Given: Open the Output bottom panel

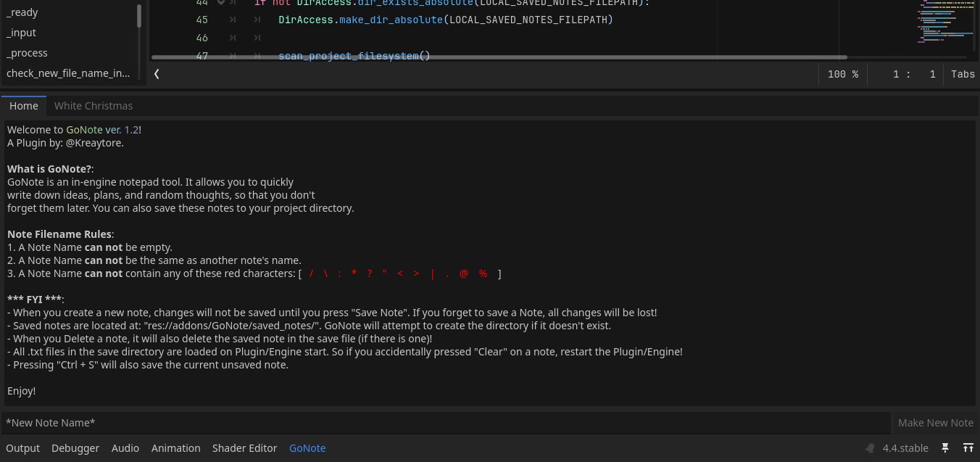Looking at the screenshot, I should 23,448.
